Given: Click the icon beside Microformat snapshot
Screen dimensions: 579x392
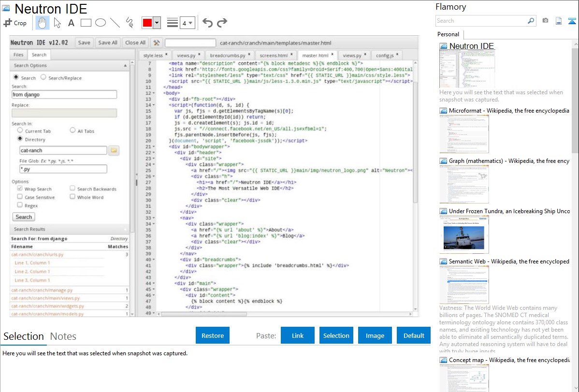Looking at the screenshot, I should click(x=443, y=111).
